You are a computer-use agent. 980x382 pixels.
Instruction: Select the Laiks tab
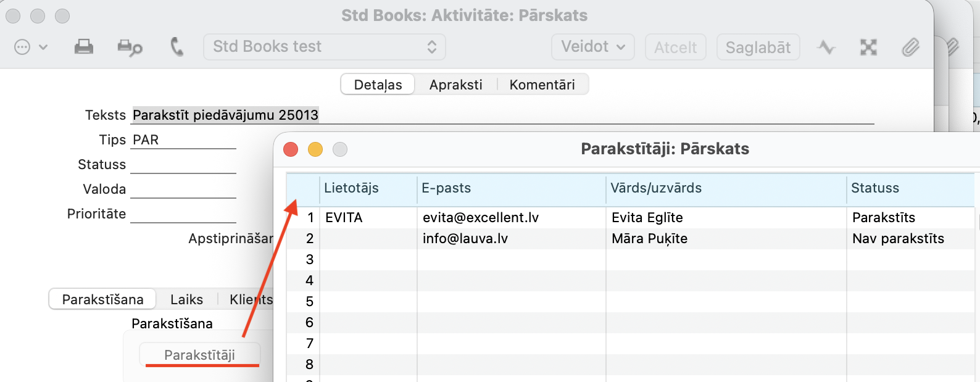[186, 299]
